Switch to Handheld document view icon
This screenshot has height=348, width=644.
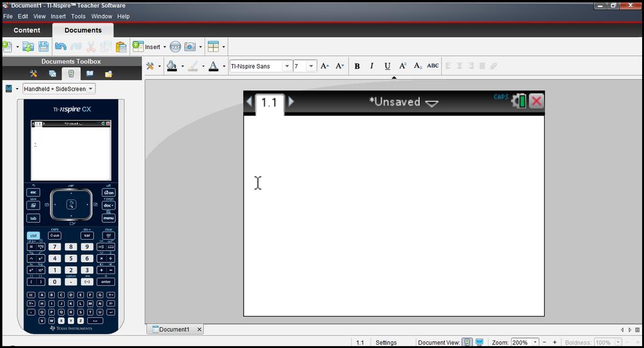click(x=467, y=342)
